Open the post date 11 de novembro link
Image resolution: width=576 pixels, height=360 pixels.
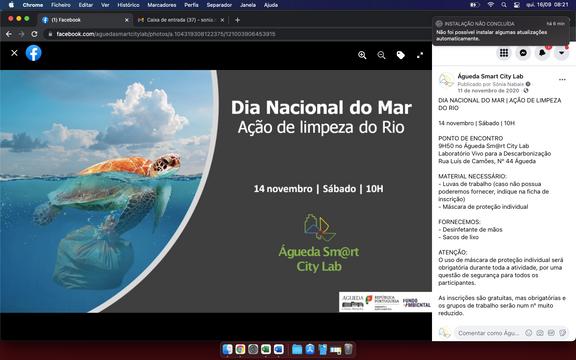coord(488,90)
